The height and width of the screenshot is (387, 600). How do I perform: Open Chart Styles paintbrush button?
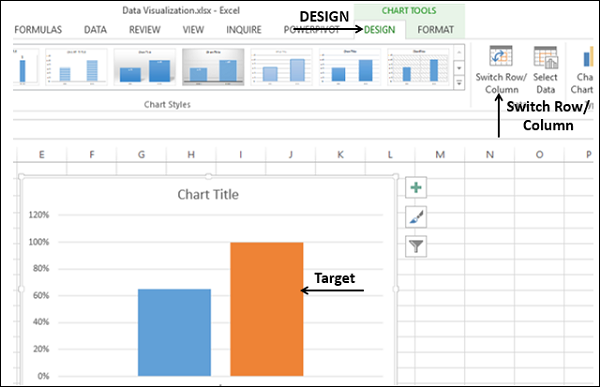coord(416,217)
